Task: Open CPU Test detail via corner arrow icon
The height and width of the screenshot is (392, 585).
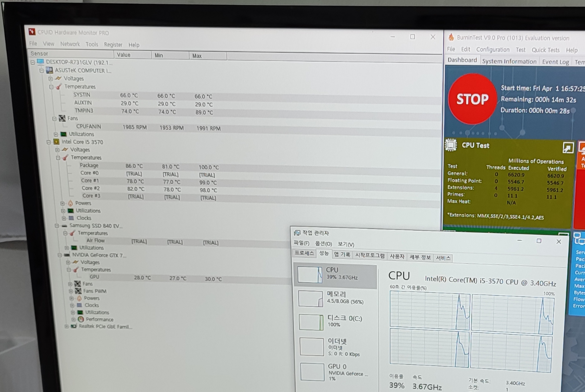Action: 568,147
